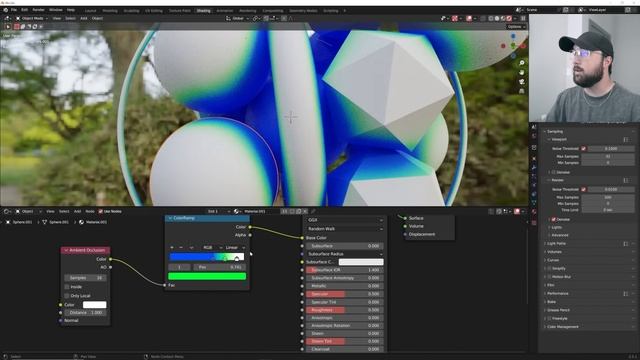Click ColorRamp Pos value field
Image resolution: width=640 pixels, height=360 pixels.
coord(220,267)
